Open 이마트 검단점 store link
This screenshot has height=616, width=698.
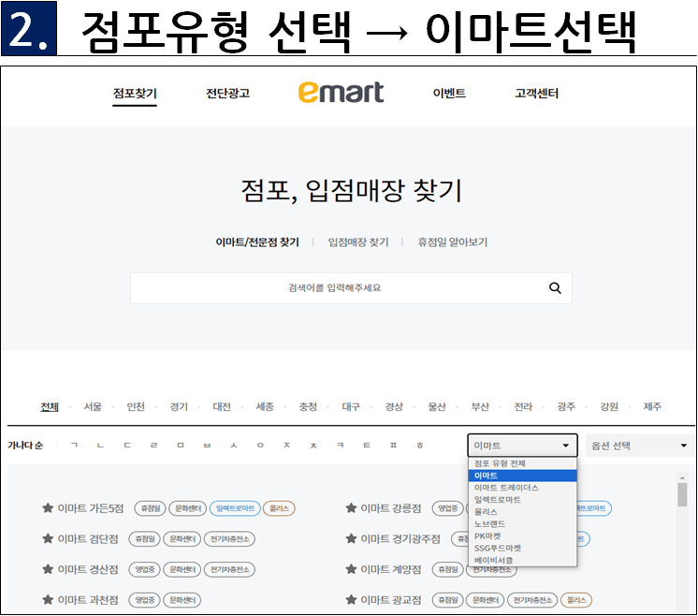88,539
